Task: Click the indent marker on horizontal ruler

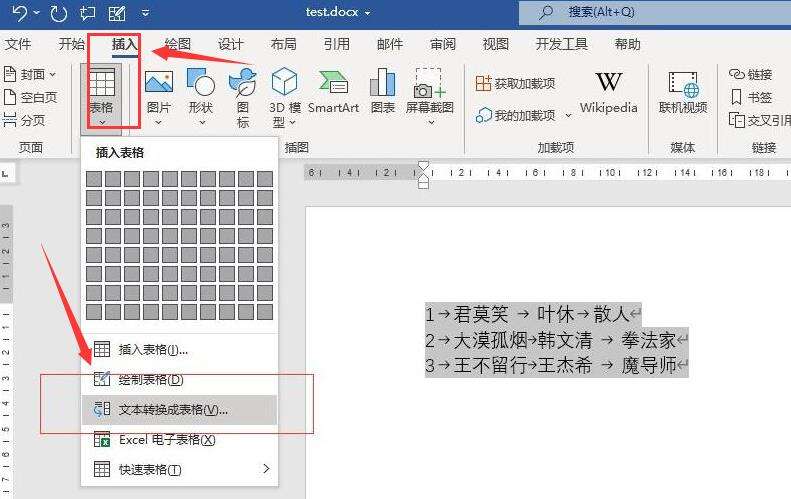Action: click(x=423, y=175)
